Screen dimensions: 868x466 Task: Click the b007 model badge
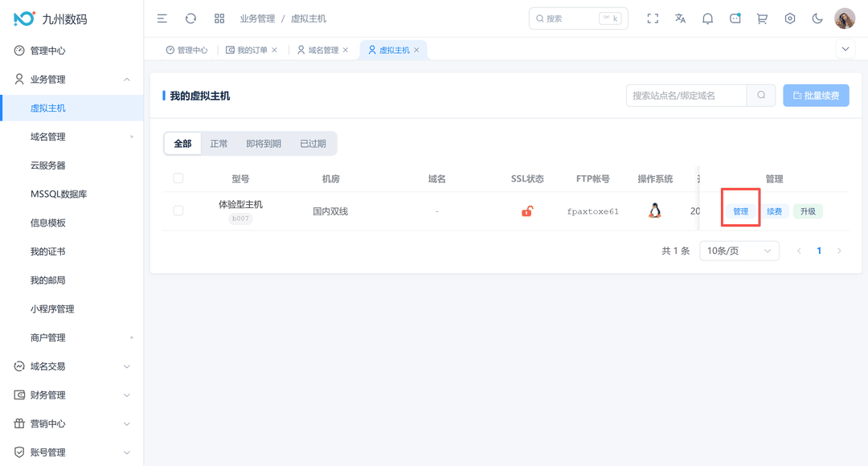[240, 219]
